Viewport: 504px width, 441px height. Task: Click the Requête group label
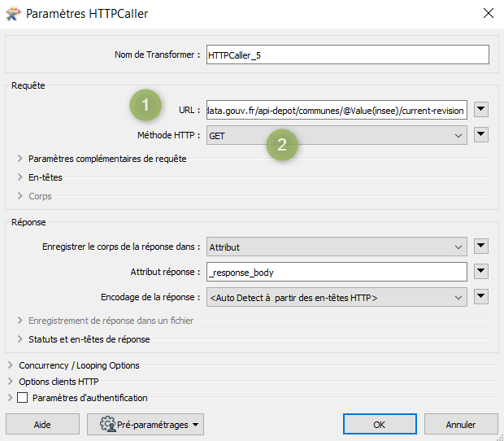point(28,85)
